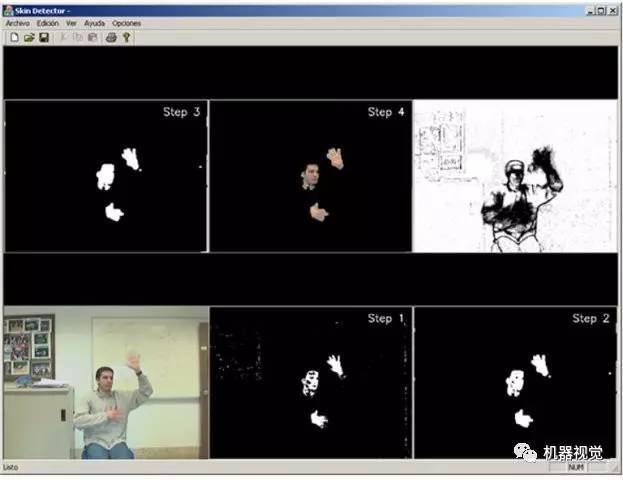Click the Print toolbar icon

tap(111, 38)
